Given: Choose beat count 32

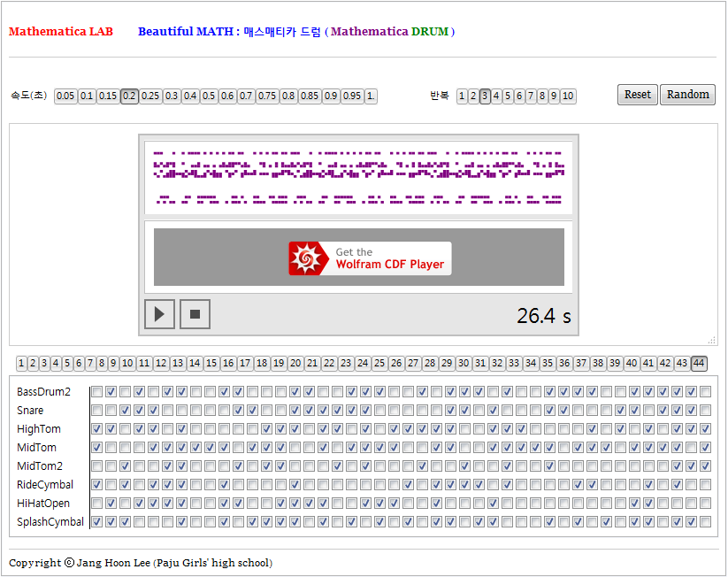Looking at the screenshot, I should point(497,363).
